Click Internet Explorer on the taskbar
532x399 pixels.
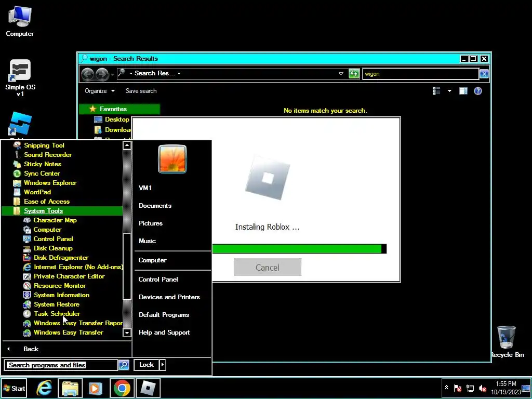[44, 388]
